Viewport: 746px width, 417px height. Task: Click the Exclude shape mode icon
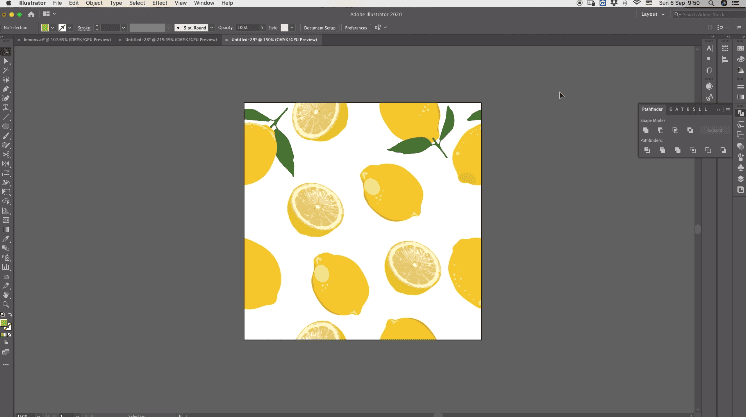[x=691, y=130]
